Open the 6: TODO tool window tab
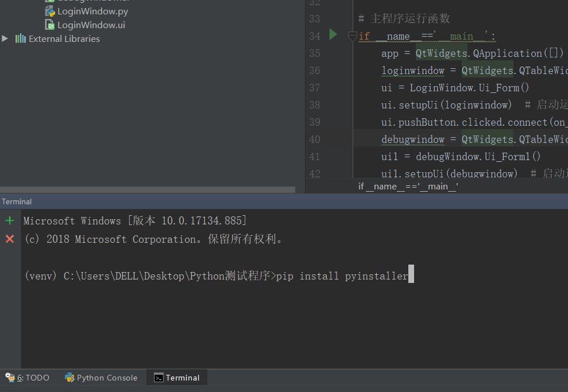This screenshot has width=568, height=392. [x=28, y=378]
